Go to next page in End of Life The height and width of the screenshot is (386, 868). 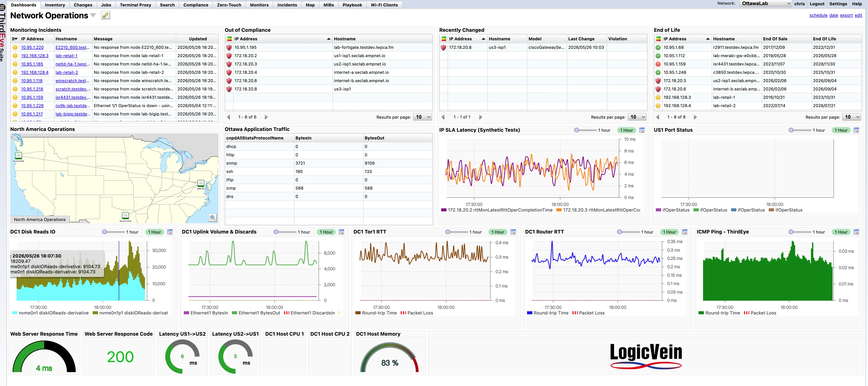click(x=695, y=117)
